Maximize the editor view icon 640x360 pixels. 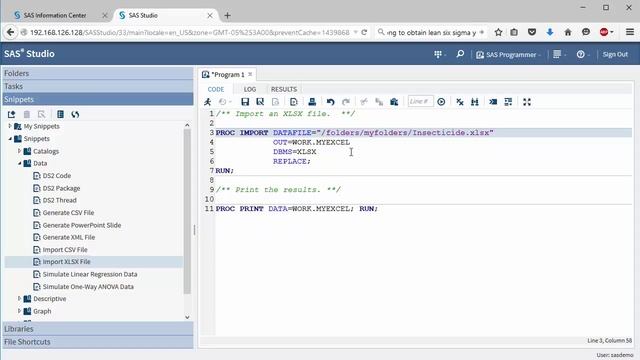tap(527, 102)
